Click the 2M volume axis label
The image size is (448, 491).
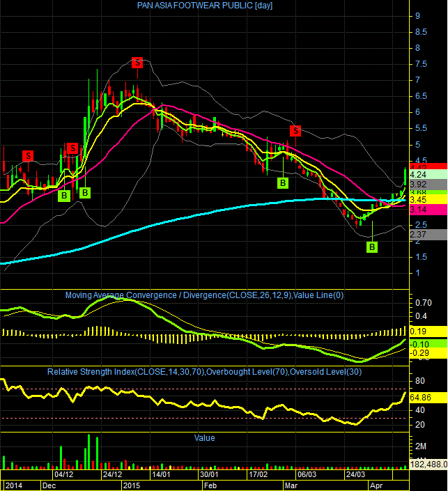421,446
